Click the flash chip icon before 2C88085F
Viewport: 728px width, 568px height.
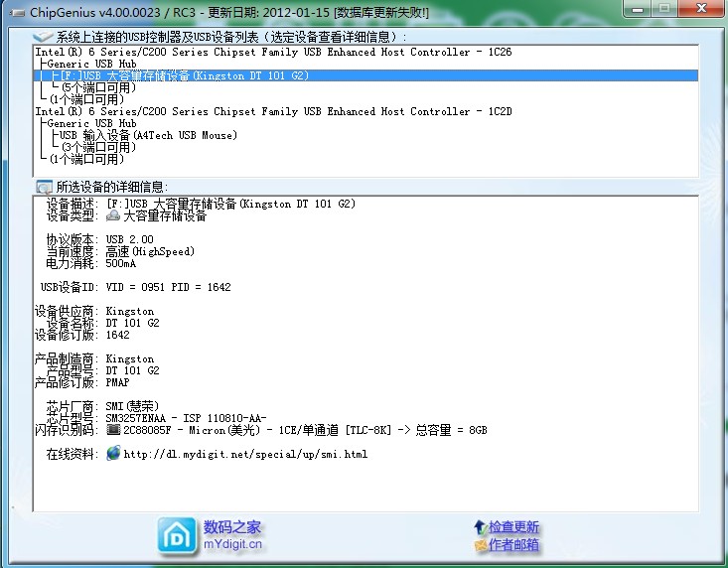(113, 430)
